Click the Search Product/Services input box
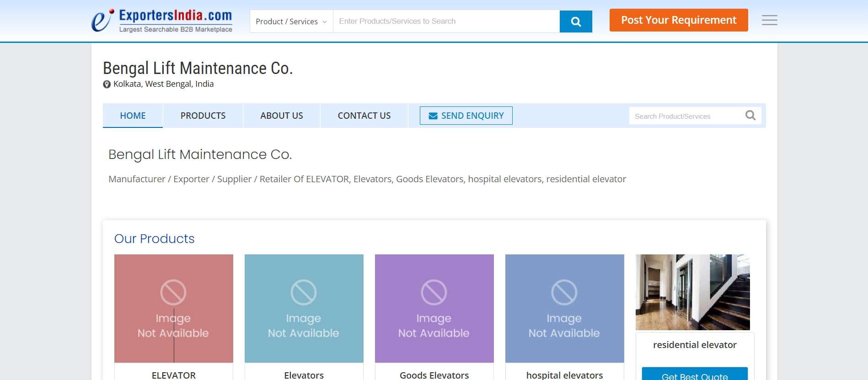Screen dimensions: 868x380 (686, 116)
